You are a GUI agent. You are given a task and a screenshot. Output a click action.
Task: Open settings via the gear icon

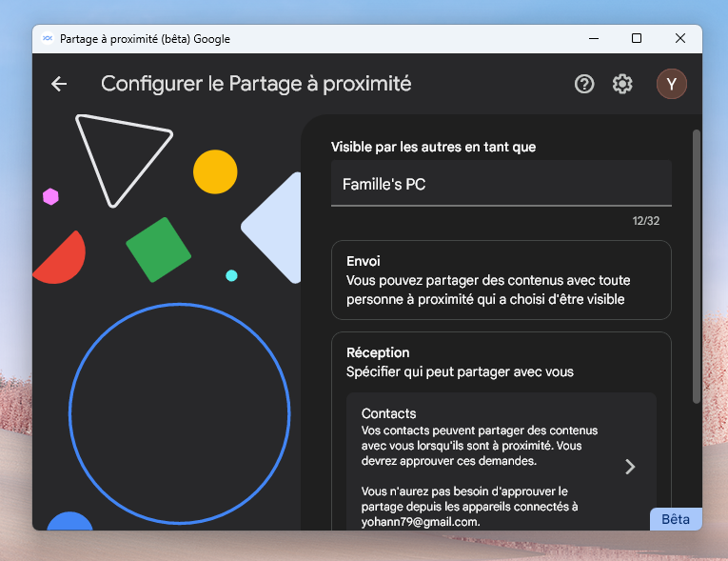pos(622,84)
